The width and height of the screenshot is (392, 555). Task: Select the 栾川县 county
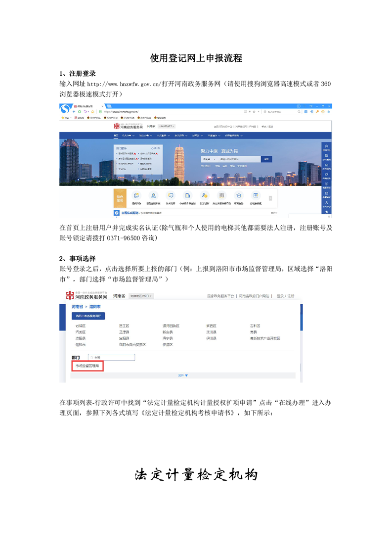[211, 332]
